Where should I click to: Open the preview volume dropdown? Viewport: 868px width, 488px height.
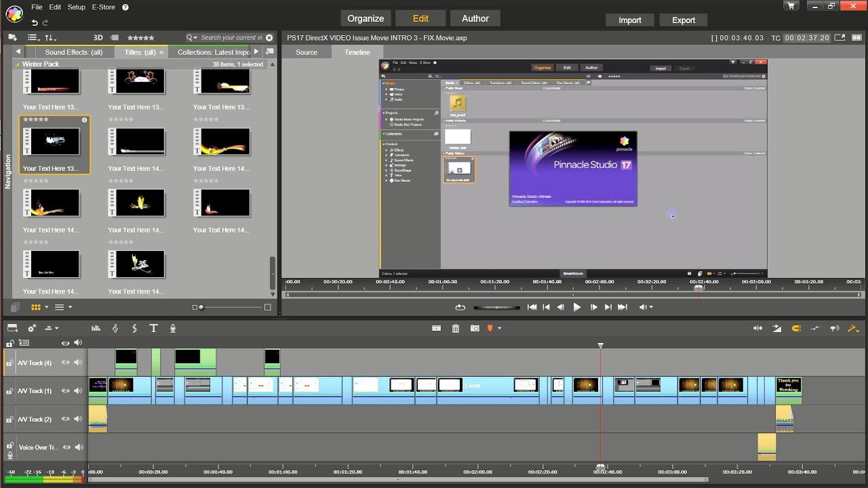[646, 307]
